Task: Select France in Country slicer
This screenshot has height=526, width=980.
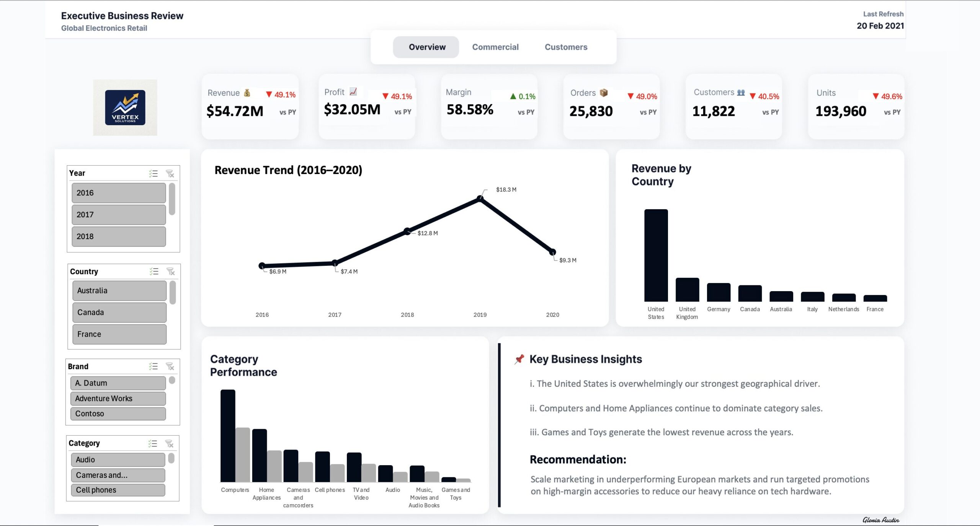Action: [x=119, y=334]
